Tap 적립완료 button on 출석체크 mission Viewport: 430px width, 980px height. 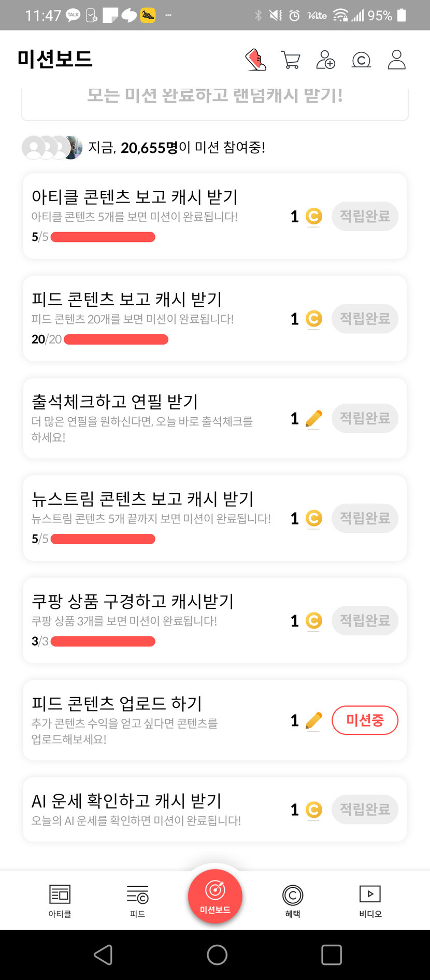tap(365, 418)
